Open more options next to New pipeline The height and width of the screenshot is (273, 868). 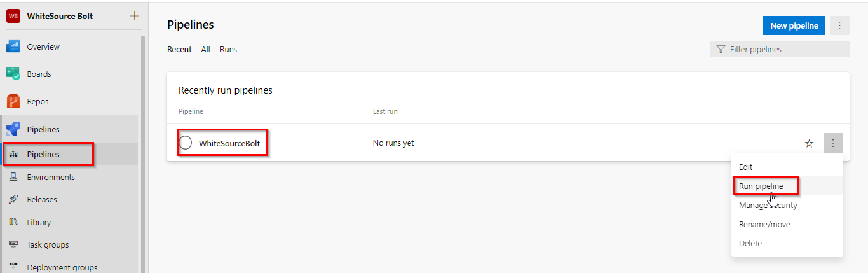click(x=839, y=25)
